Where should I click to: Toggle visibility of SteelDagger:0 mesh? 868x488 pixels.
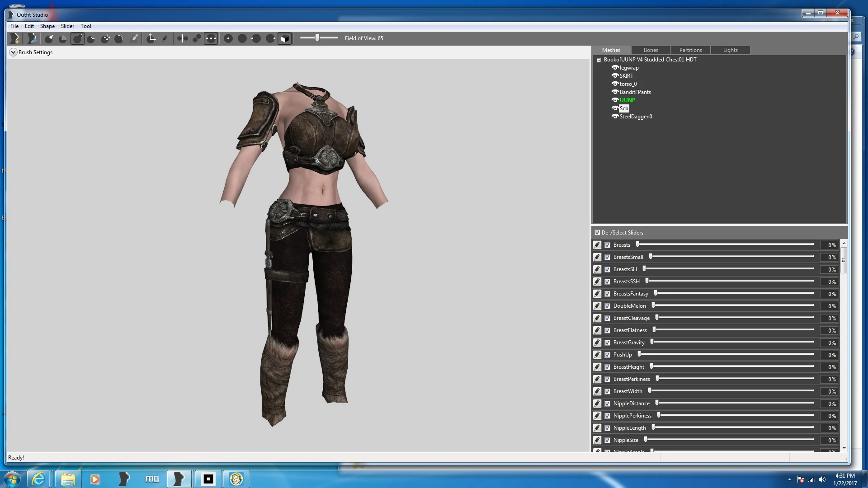tap(615, 116)
